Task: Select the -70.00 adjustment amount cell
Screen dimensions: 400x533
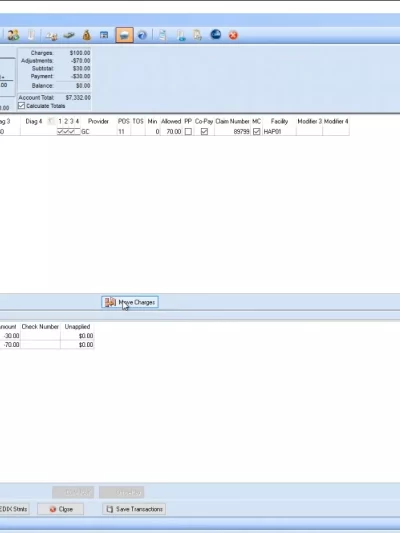Action: click(x=10, y=345)
